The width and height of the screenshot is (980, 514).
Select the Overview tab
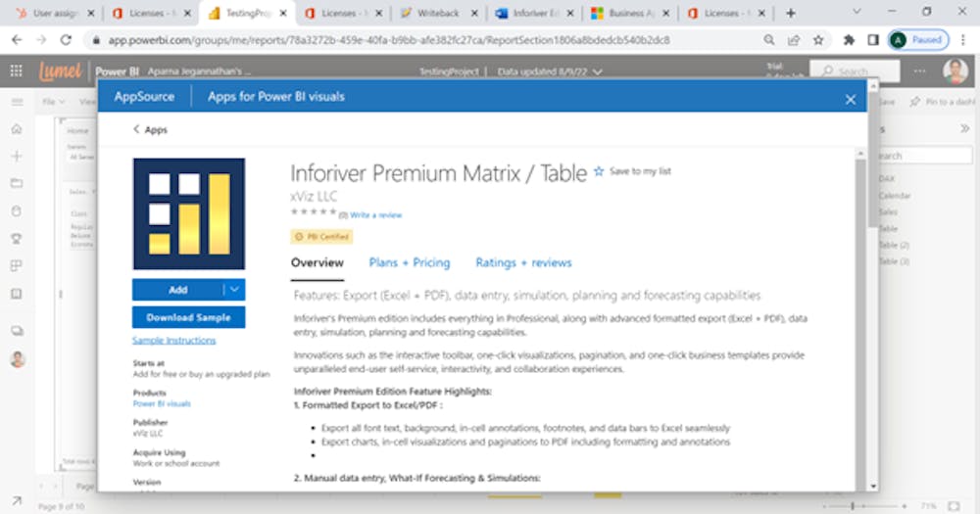pos(317,263)
